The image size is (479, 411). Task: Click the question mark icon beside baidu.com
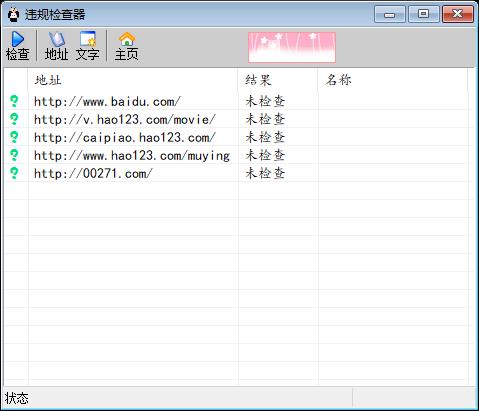click(x=14, y=101)
